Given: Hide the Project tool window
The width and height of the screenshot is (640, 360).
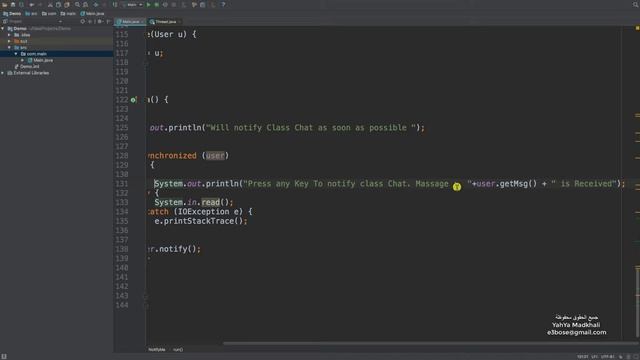Looking at the screenshot, I should 108,21.
